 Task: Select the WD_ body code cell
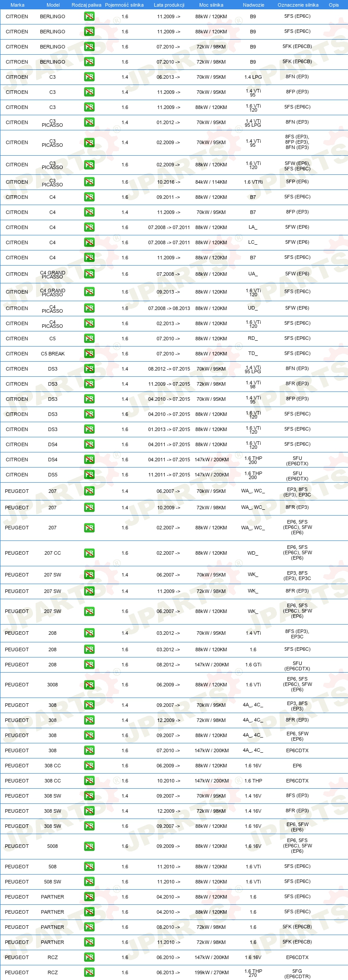coord(253,553)
